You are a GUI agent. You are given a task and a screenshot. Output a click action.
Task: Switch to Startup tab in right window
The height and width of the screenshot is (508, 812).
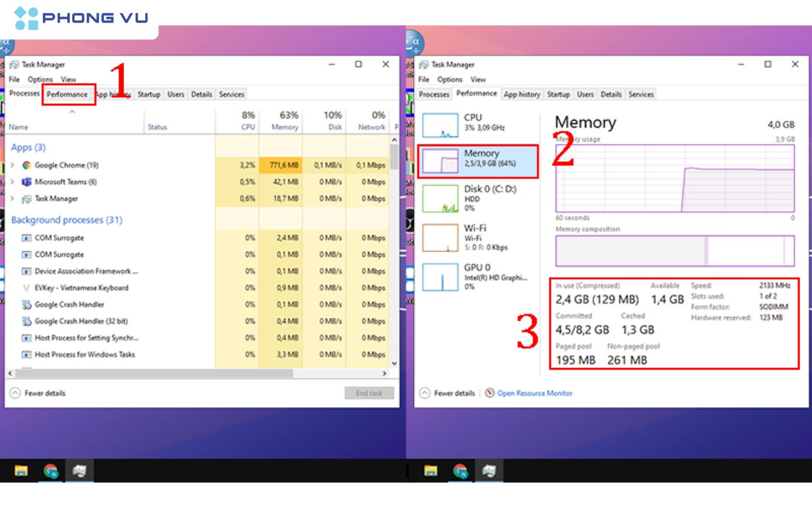click(x=558, y=94)
